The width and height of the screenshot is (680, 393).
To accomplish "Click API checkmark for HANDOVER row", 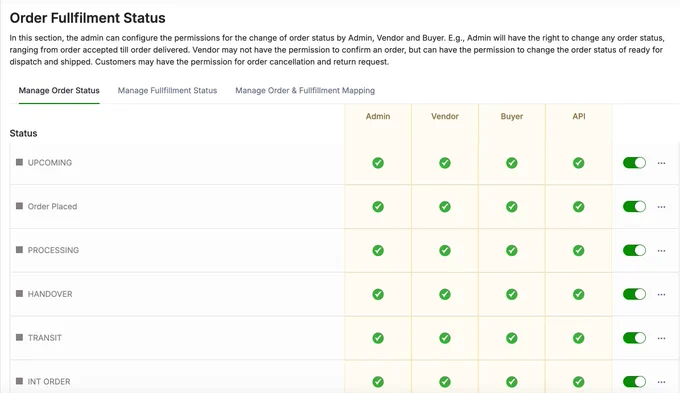I will point(579,294).
